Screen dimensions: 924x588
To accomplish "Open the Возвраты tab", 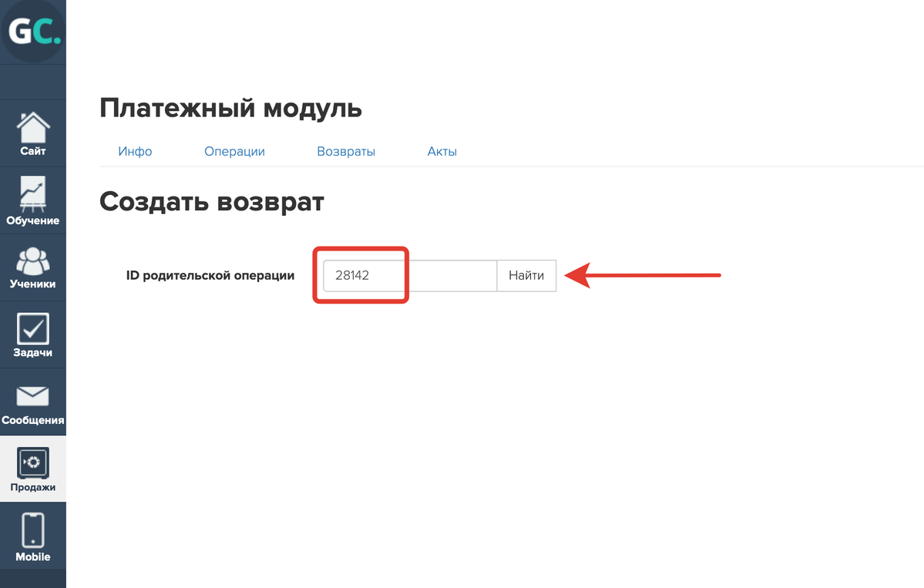I will click(346, 151).
